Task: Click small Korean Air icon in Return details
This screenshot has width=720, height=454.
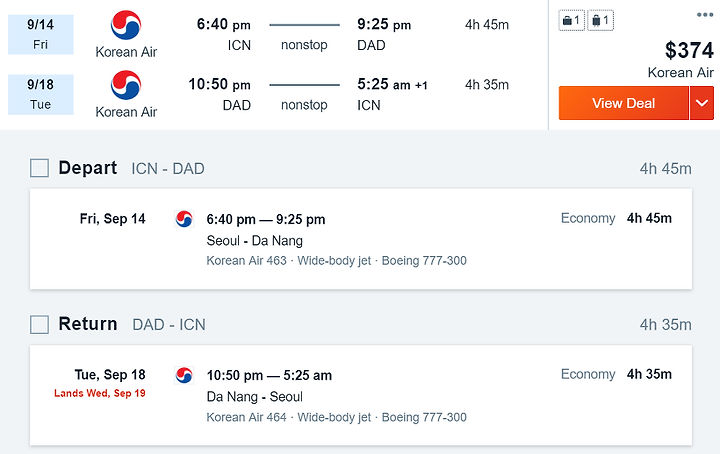Action: (x=184, y=375)
